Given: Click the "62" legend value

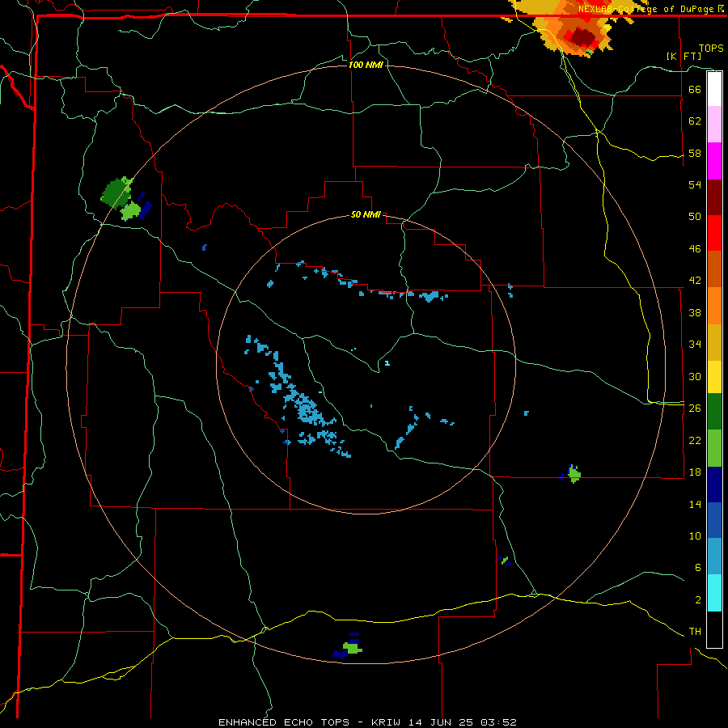Looking at the screenshot, I should [695, 121].
